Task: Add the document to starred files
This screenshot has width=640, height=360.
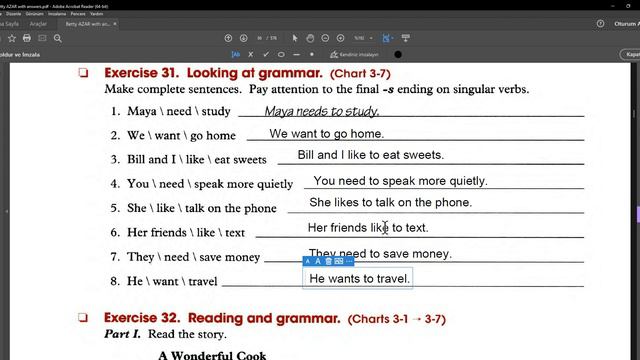Action: tap(12, 38)
